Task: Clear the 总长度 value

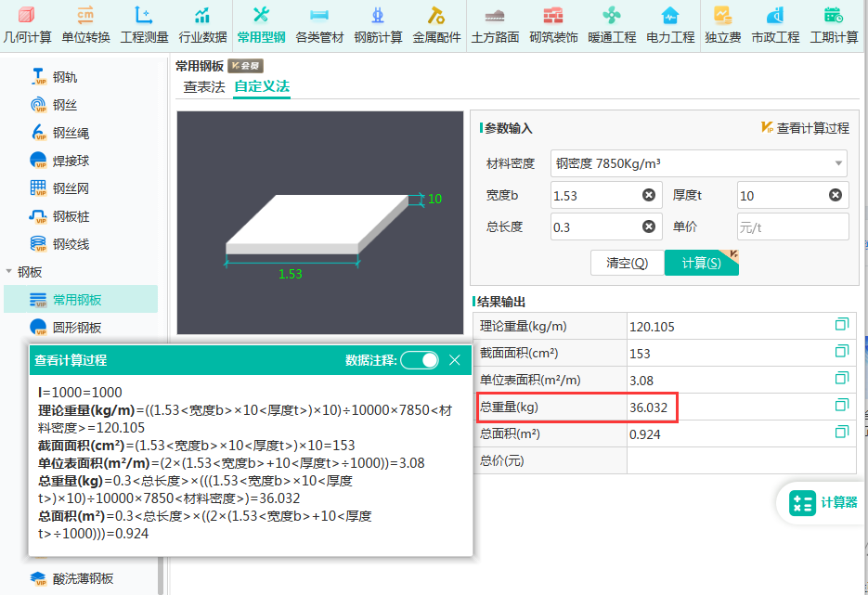Action: (x=649, y=226)
